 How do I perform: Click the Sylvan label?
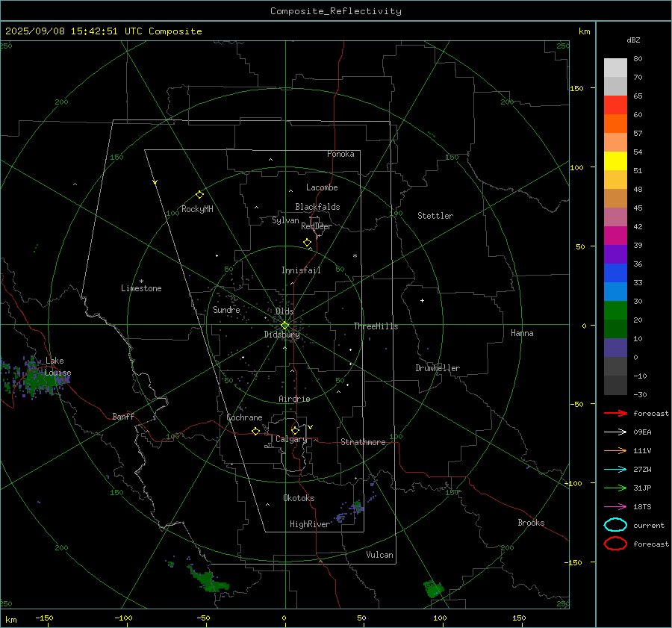tap(285, 220)
